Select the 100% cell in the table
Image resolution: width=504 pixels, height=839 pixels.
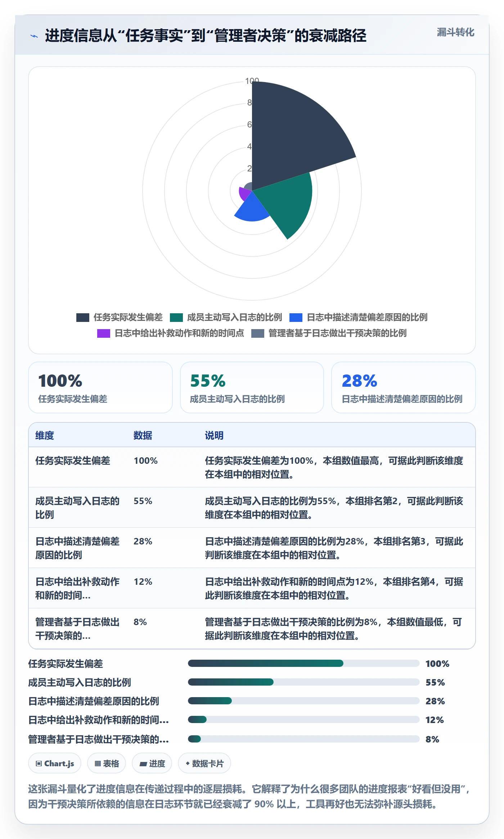(x=146, y=461)
